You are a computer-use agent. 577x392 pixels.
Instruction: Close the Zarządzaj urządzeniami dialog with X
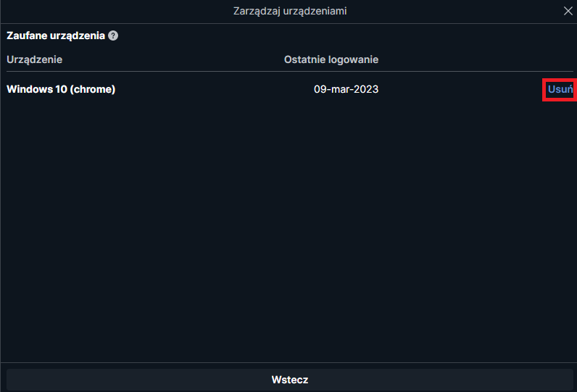568,11
